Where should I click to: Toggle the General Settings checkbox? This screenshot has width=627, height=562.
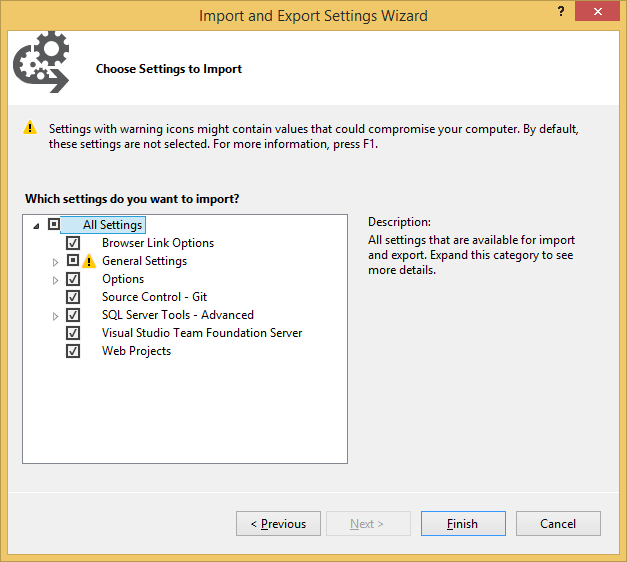point(73,261)
